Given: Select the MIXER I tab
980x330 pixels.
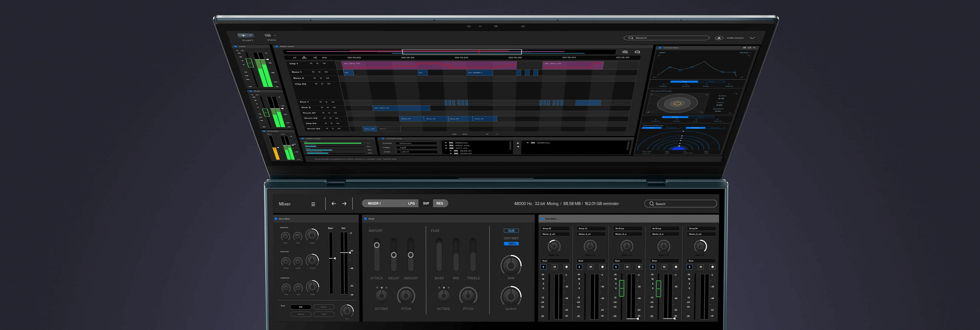Looking at the screenshot, I should 374,203.
